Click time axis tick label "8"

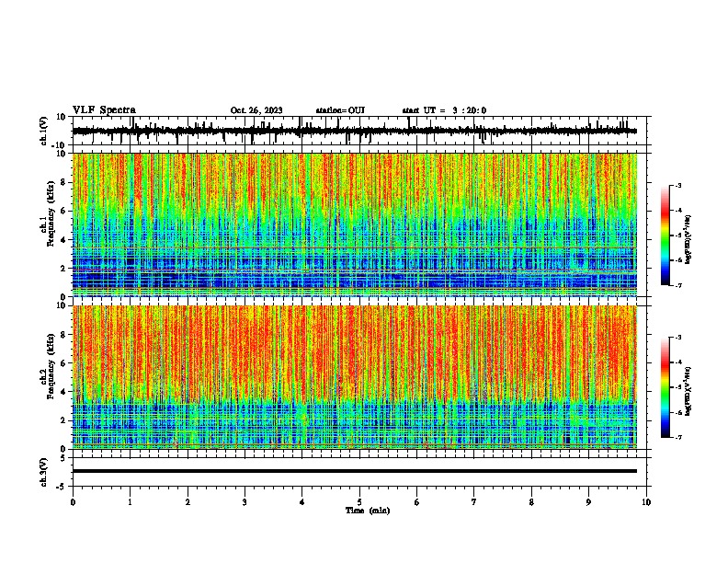[x=531, y=502]
